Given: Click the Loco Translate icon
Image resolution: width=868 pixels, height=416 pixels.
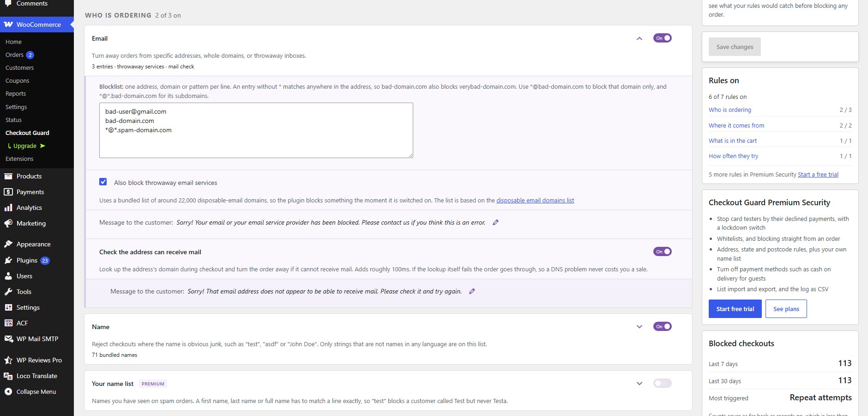Looking at the screenshot, I should [8, 376].
